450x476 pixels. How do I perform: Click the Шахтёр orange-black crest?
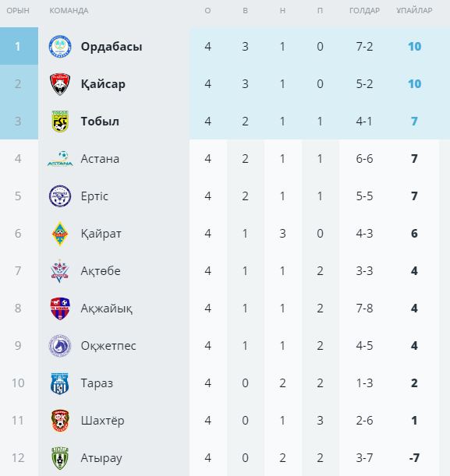60,421
